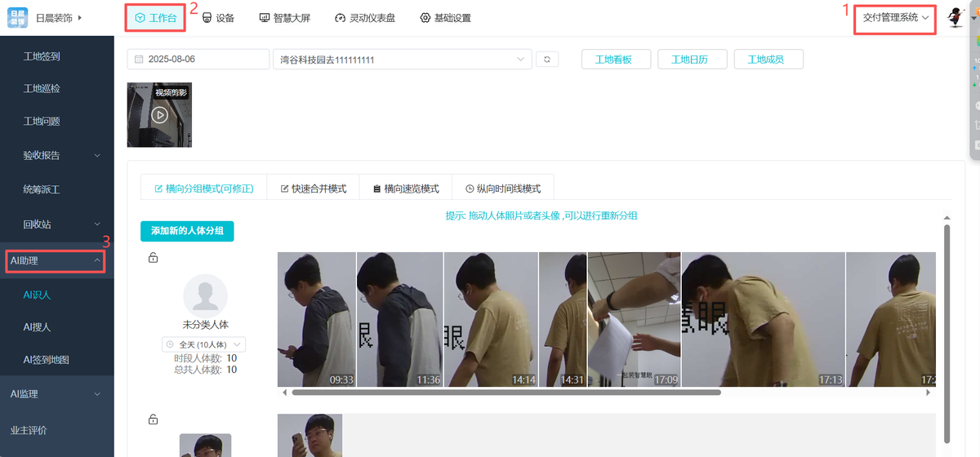
Task: Open the photo timestamped 14:31
Action: pos(563,319)
